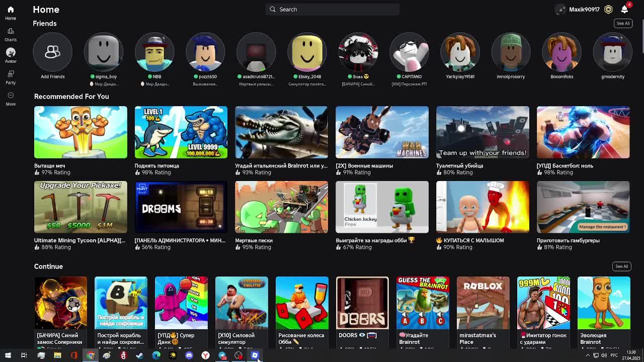Open friend Вова's avatar
Screen dimensions: 644x362
[358, 52]
